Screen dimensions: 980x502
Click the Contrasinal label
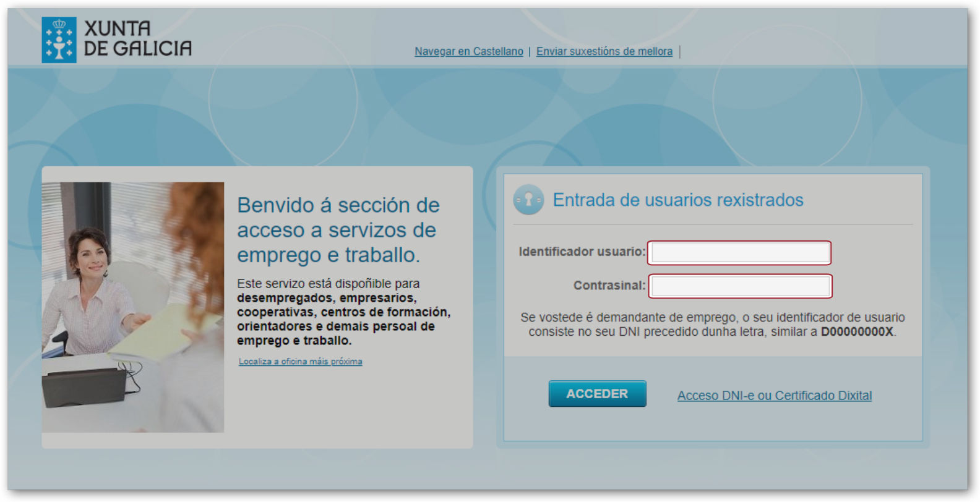tap(609, 286)
